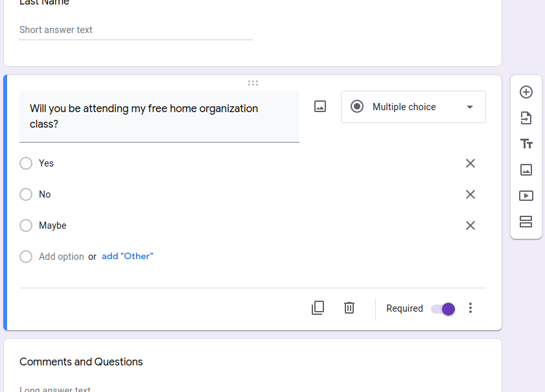Toggle the Required switch off
The height and width of the screenshot is (392, 545).
click(443, 309)
